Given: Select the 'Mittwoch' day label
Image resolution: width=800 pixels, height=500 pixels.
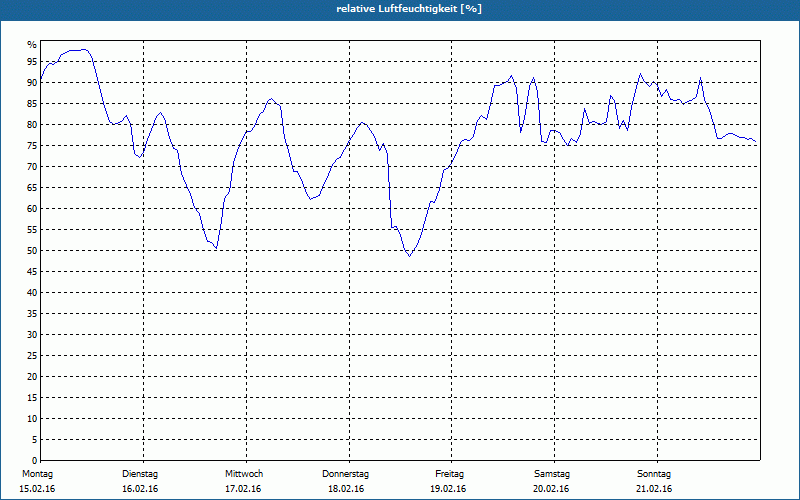Looking at the screenshot, I should pyautogui.click(x=244, y=474).
